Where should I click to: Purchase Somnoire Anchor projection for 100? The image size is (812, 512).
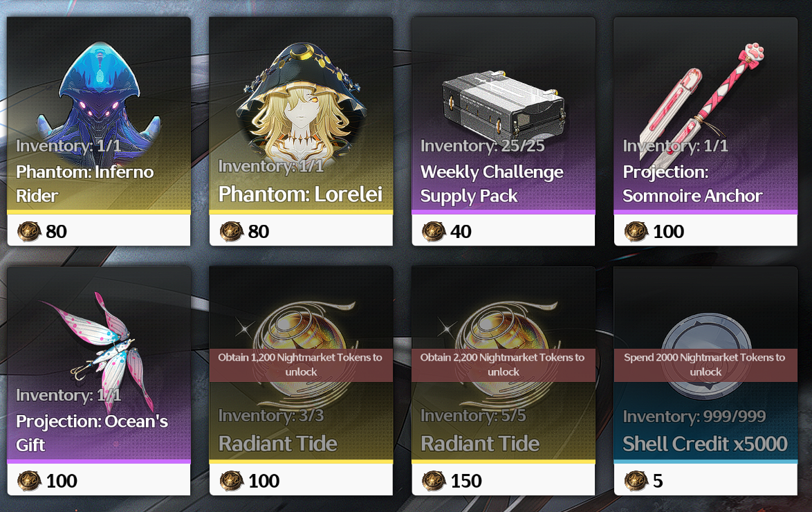(705, 230)
